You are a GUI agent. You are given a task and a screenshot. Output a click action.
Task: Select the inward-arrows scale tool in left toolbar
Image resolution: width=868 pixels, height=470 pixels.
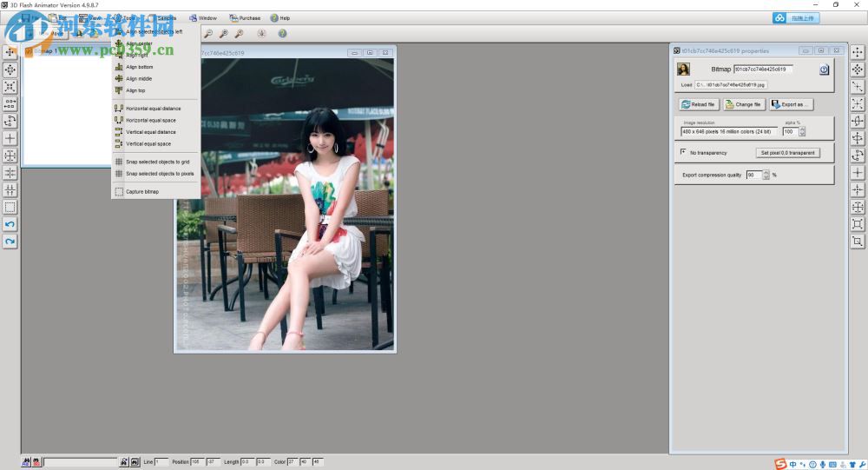(x=10, y=87)
